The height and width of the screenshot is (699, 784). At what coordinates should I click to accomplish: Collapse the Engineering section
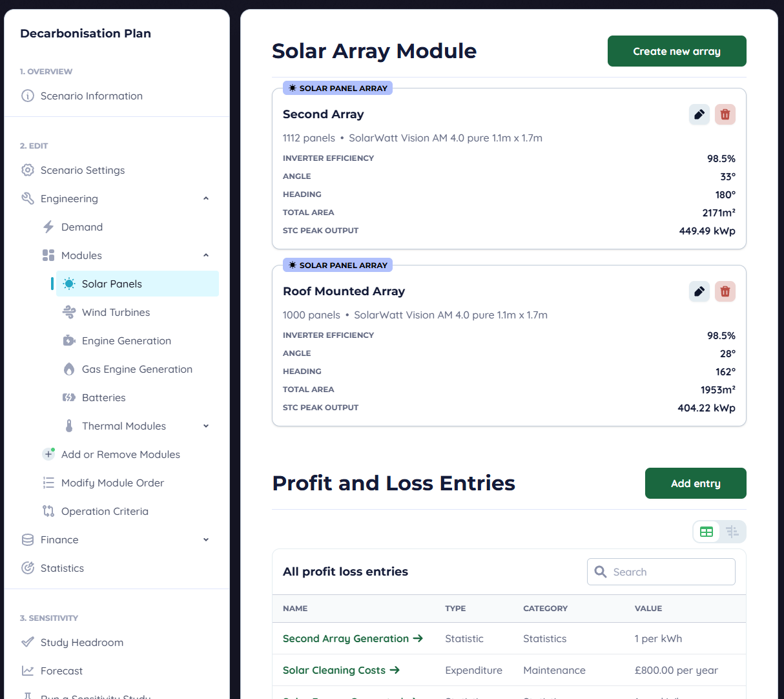click(205, 198)
